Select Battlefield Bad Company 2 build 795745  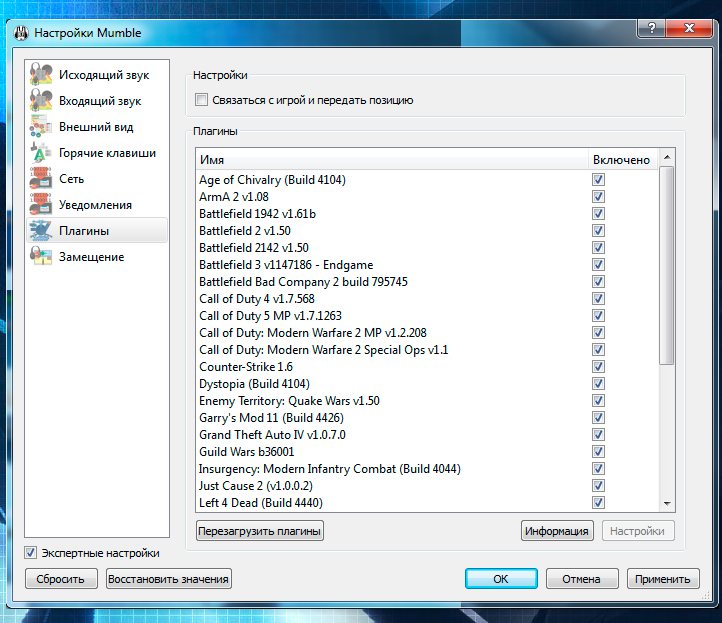pos(428,282)
